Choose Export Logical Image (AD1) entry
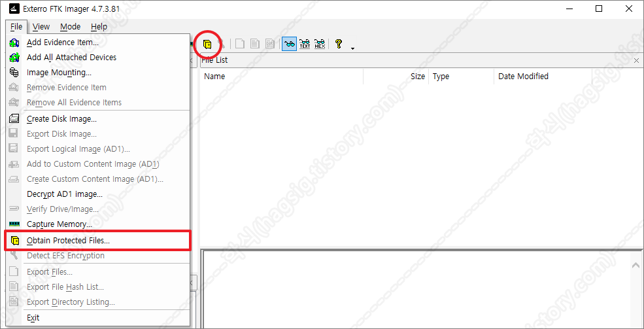The height and width of the screenshot is (329, 644). coord(98,149)
